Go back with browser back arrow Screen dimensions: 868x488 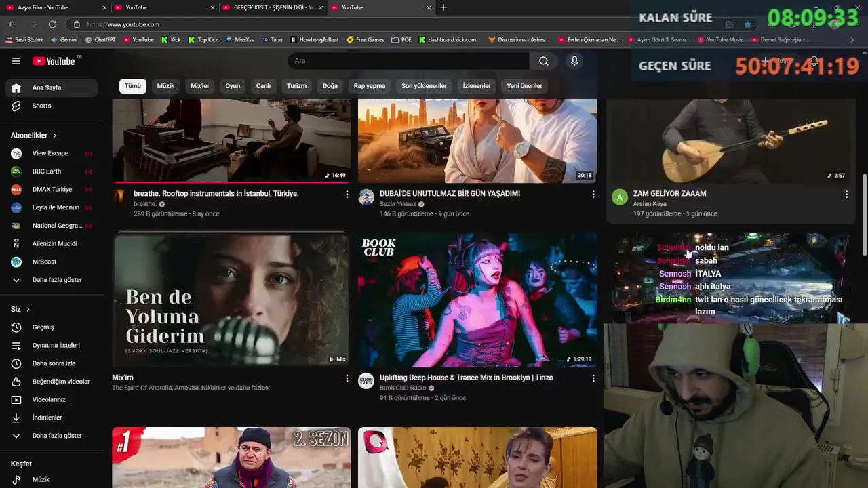pos(12,24)
